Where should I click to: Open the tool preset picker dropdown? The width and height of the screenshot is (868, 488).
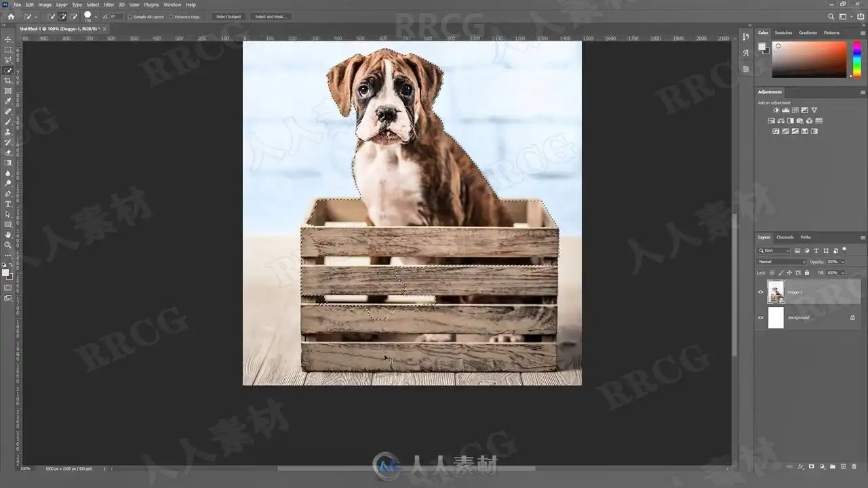click(x=35, y=16)
